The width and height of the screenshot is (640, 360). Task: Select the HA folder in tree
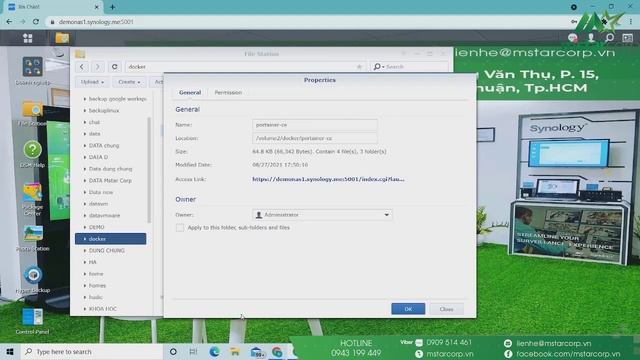coord(93,262)
